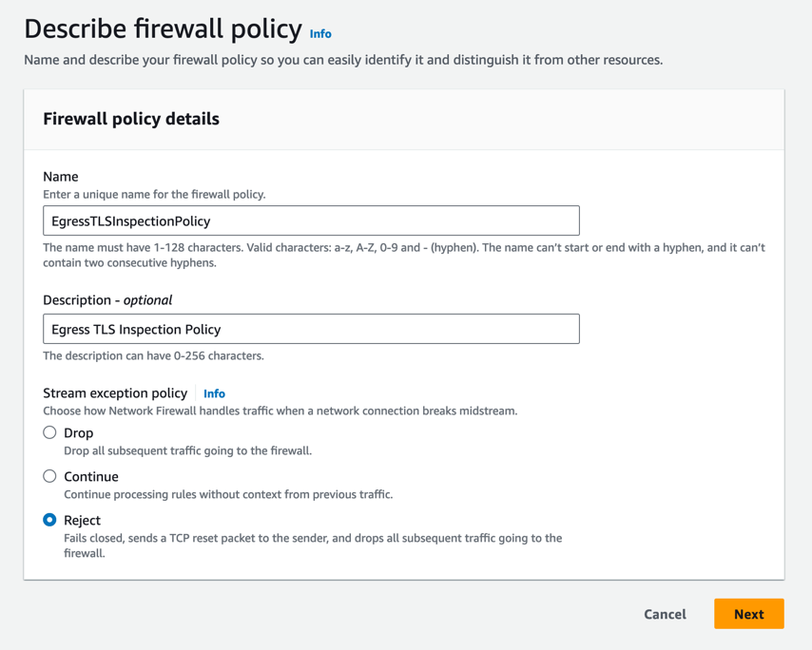
Task: Select the Continue stream exception option
Action: (x=48, y=476)
